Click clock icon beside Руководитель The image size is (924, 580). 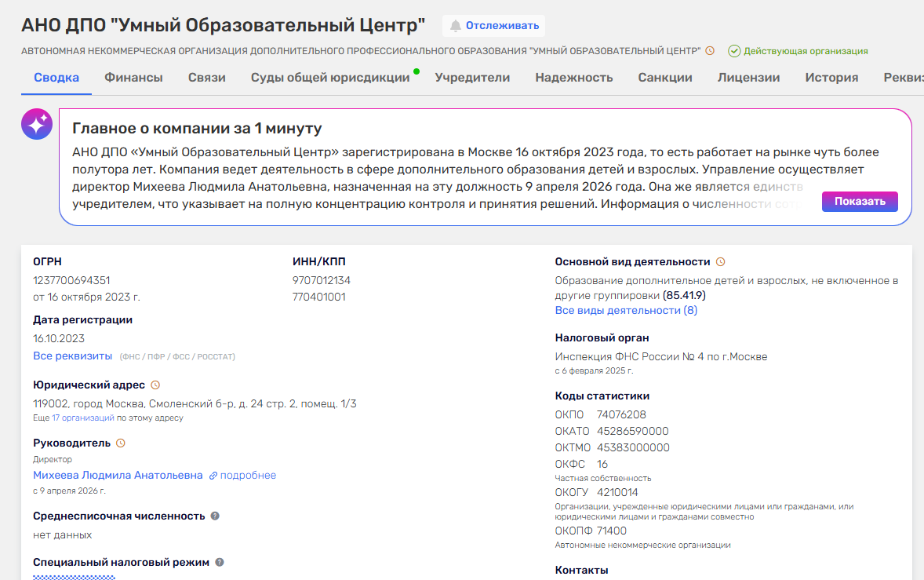pos(121,443)
